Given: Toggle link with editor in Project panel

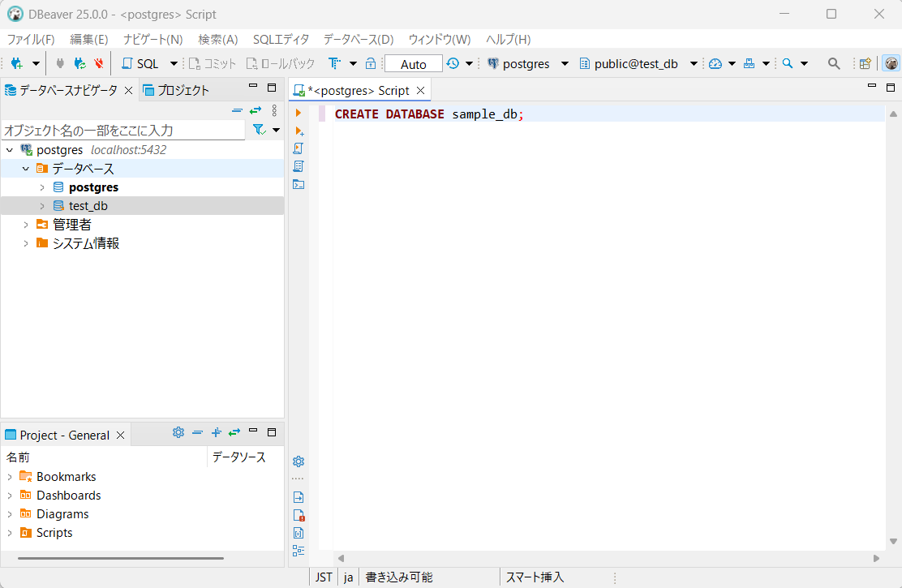Looking at the screenshot, I should [x=234, y=433].
